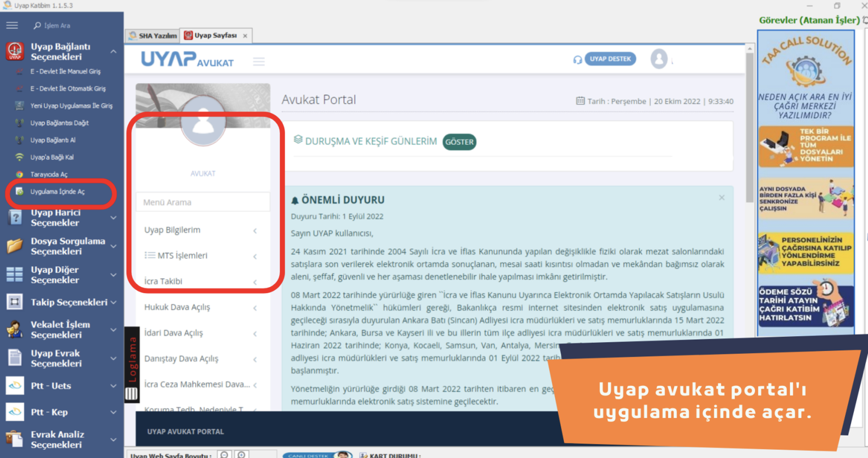The image size is (868, 458).
Task: Expand Vekalet İşlem Seçenekleri section
Action: pos(114,330)
